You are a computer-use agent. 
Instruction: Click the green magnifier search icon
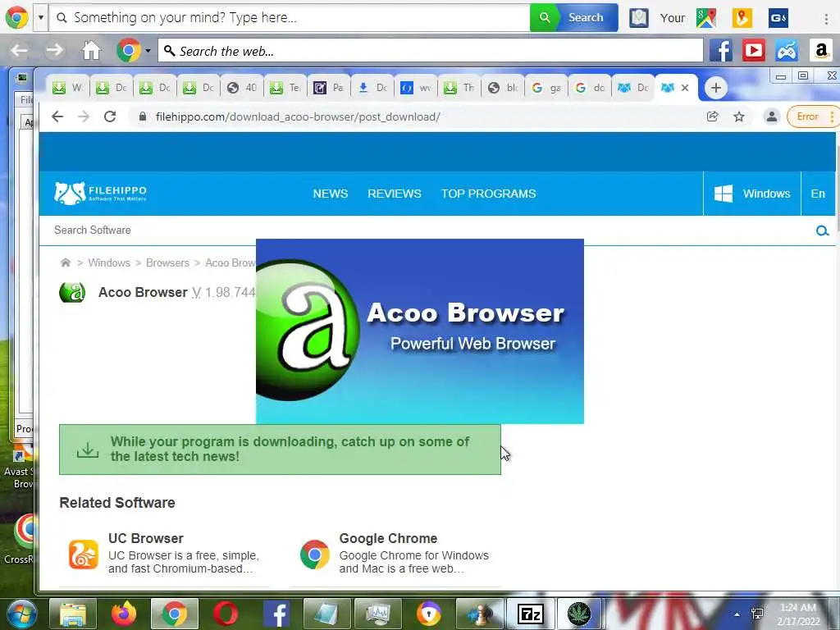[545, 18]
